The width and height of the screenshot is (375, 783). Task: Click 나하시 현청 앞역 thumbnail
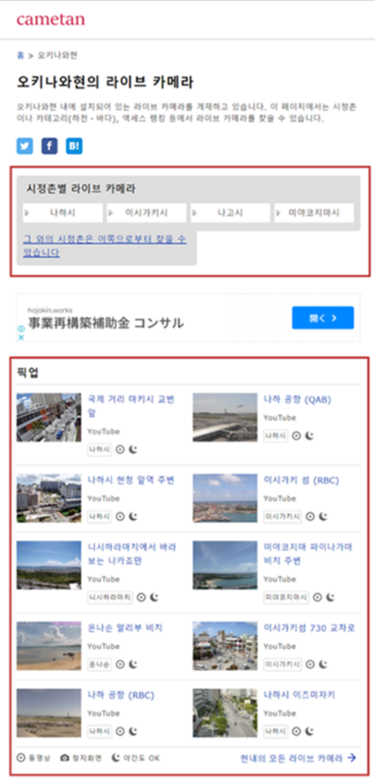[x=49, y=498]
